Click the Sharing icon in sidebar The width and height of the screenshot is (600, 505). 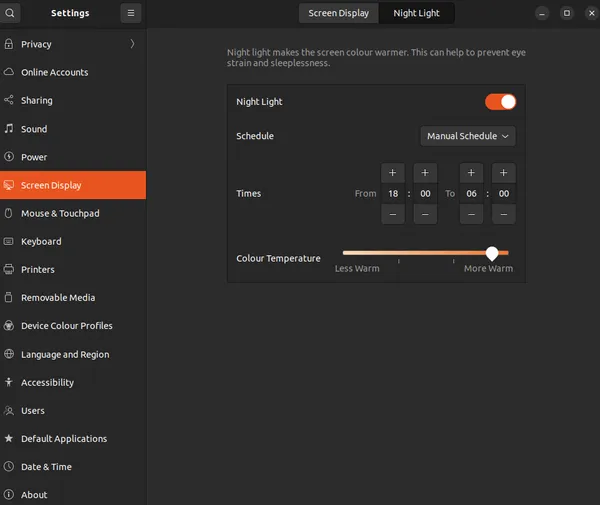tap(9, 100)
